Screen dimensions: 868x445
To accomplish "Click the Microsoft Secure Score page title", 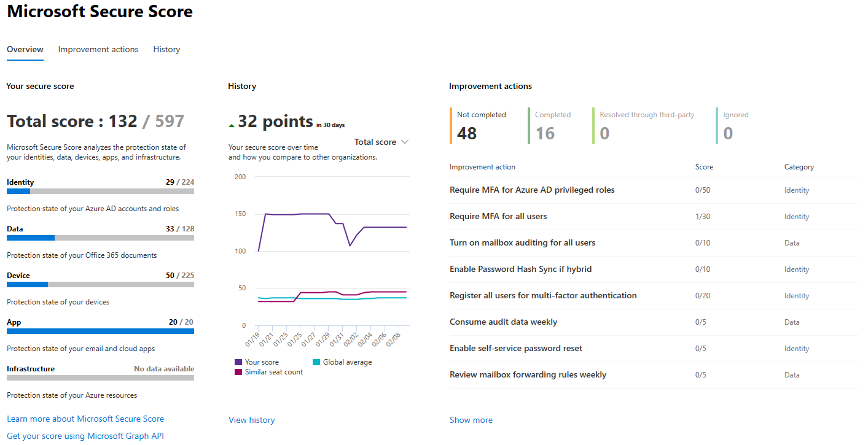I will (100, 11).
